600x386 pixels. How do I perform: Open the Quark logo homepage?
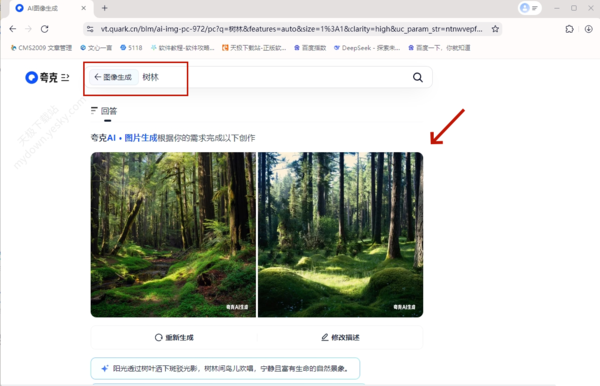(41, 78)
